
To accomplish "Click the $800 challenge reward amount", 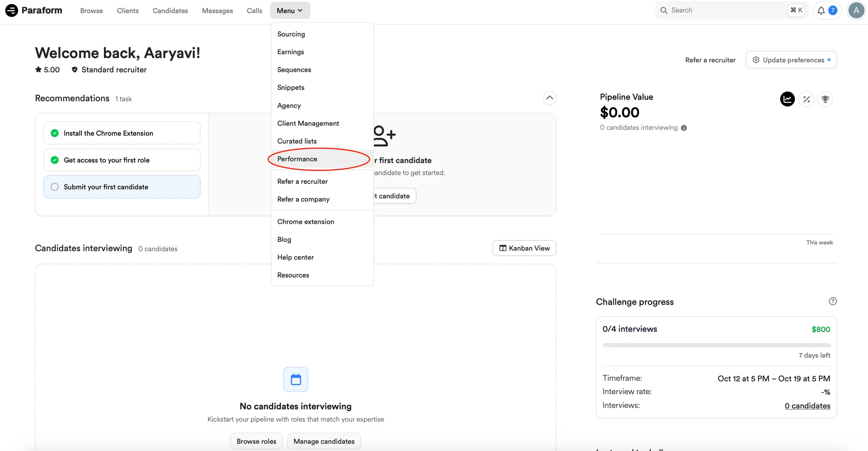I will pos(821,329).
